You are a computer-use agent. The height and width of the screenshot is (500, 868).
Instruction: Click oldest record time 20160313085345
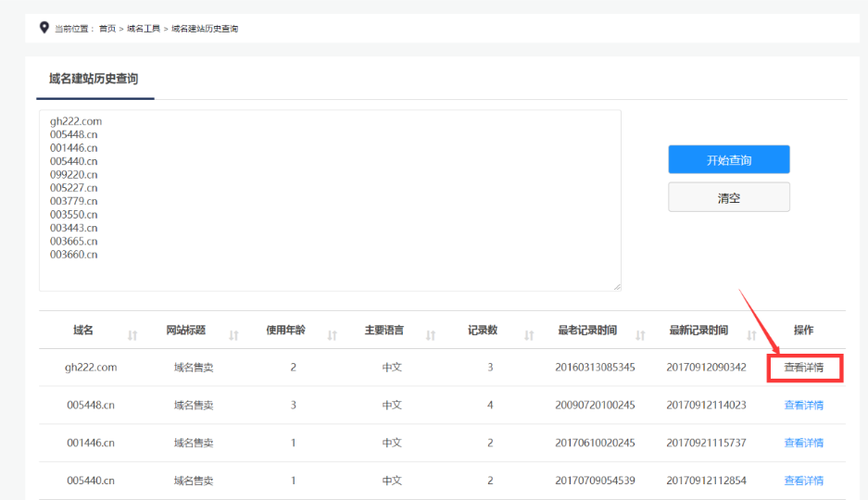(x=595, y=368)
